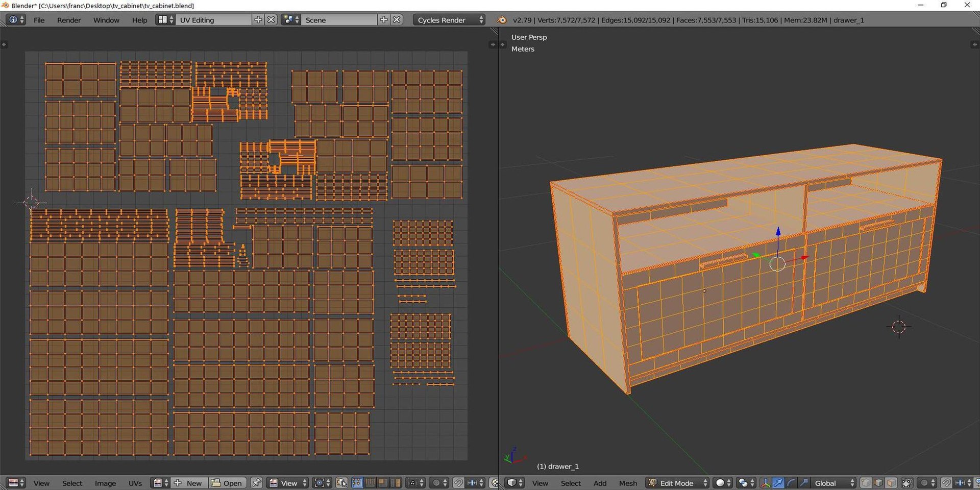Screen dimensions: 980x490
Task: Open the Mesh menu in 3D view
Action: [x=628, y=483]
